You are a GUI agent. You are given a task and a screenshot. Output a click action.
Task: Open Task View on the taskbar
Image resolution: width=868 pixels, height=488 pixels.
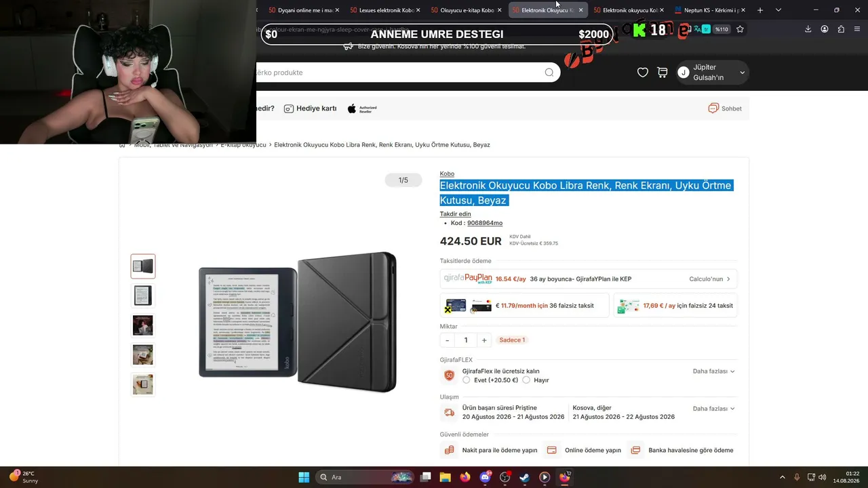point(425,477)
